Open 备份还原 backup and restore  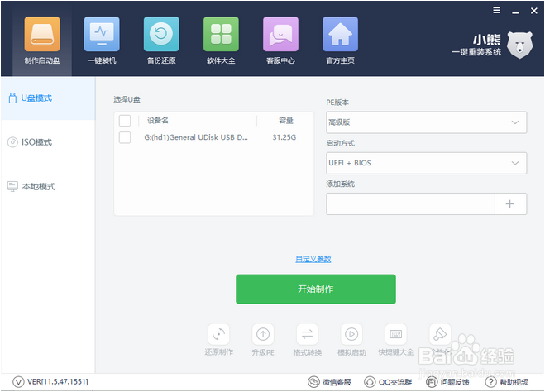[x=161, y=41]
